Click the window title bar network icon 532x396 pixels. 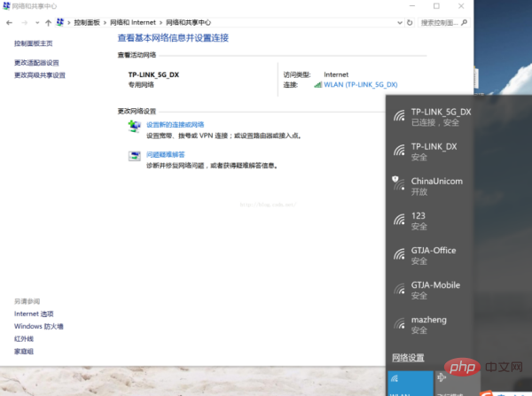pyautogui.click(x=6, y=6)
